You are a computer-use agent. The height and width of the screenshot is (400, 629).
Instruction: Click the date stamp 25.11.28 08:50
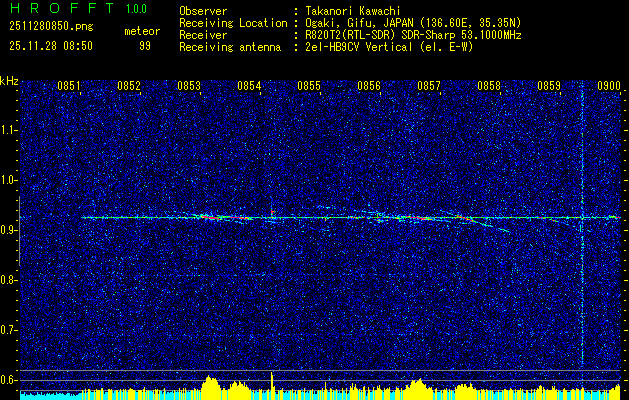click(51, 46)
